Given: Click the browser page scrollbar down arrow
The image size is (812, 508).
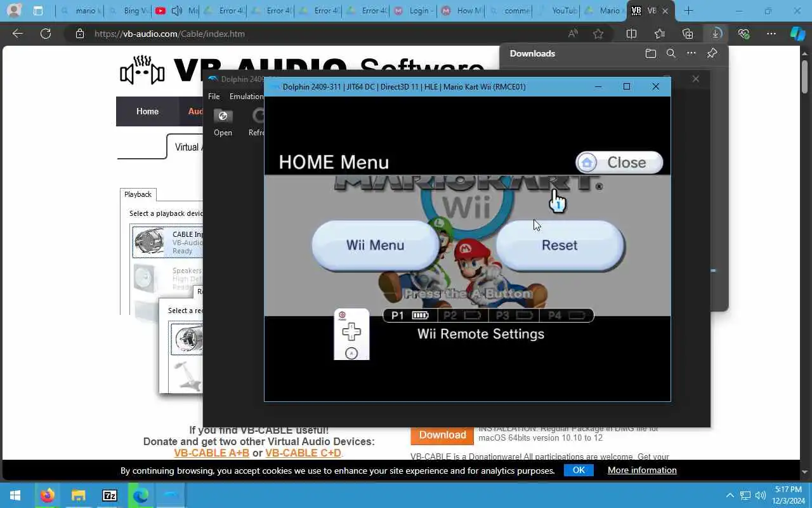Looking at the screenshot, I should click(806, 472).
